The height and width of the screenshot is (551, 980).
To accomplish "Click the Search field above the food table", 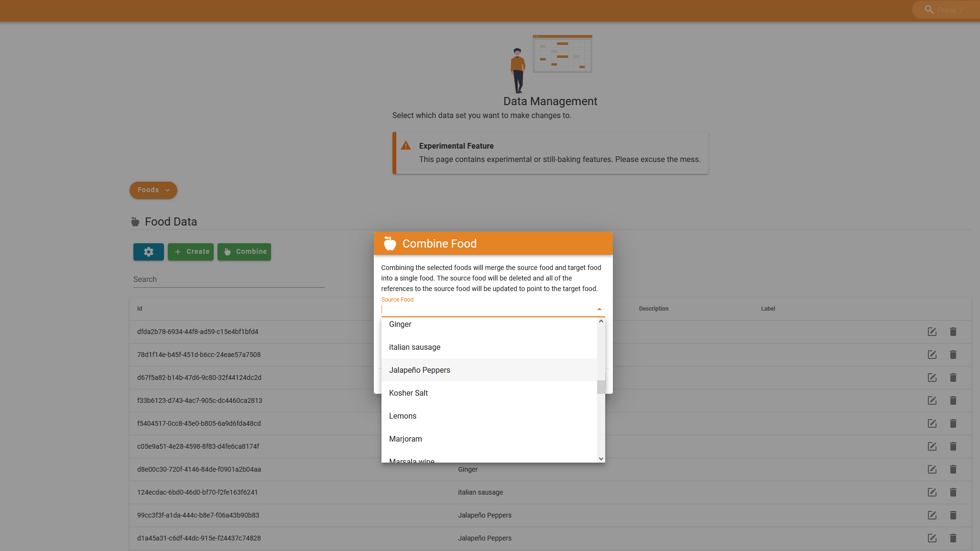I will click(229, 279).
